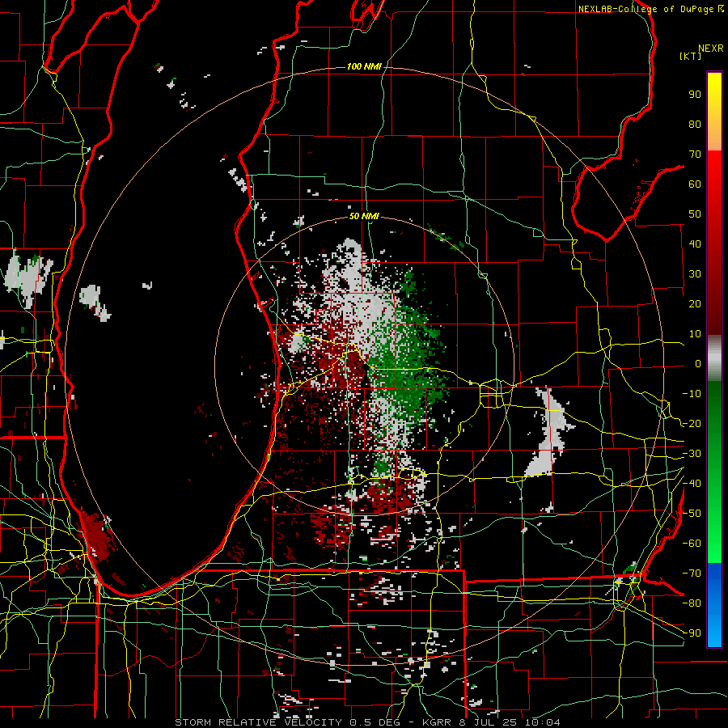Pick the red segment of the velocity color bar
The width and height of the screenshot is (728, 728).
tap(714, 243)
